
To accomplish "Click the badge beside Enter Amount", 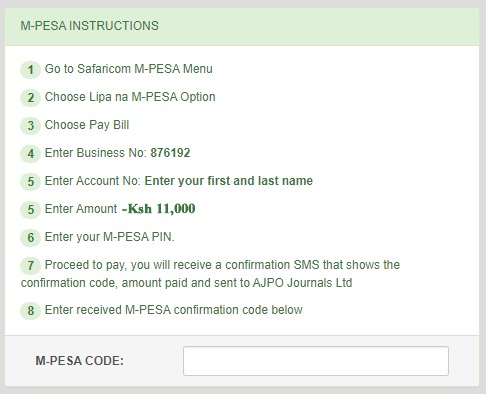I will point(31,210).
